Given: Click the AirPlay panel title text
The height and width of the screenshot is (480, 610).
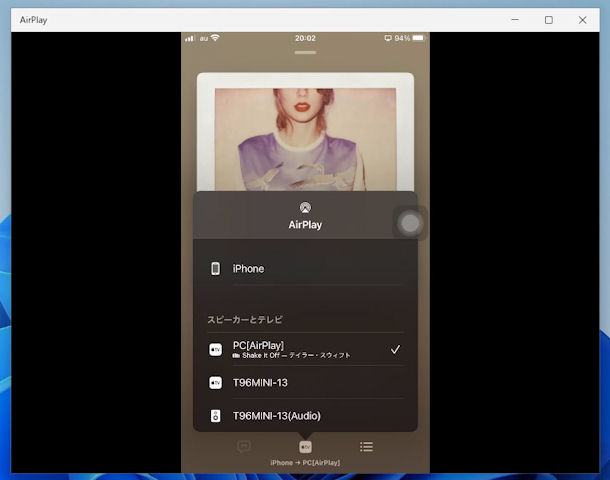Looking at the screenshot, I should 305,225.
